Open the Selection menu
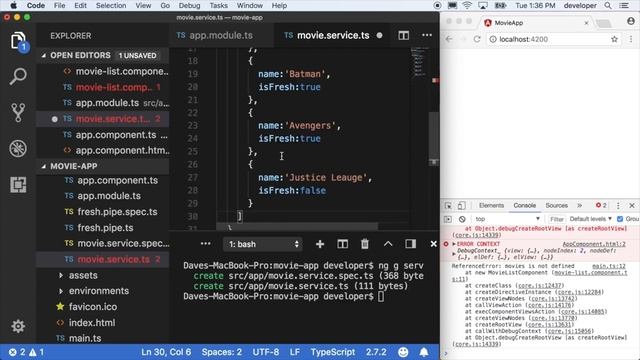 point(111,6)
